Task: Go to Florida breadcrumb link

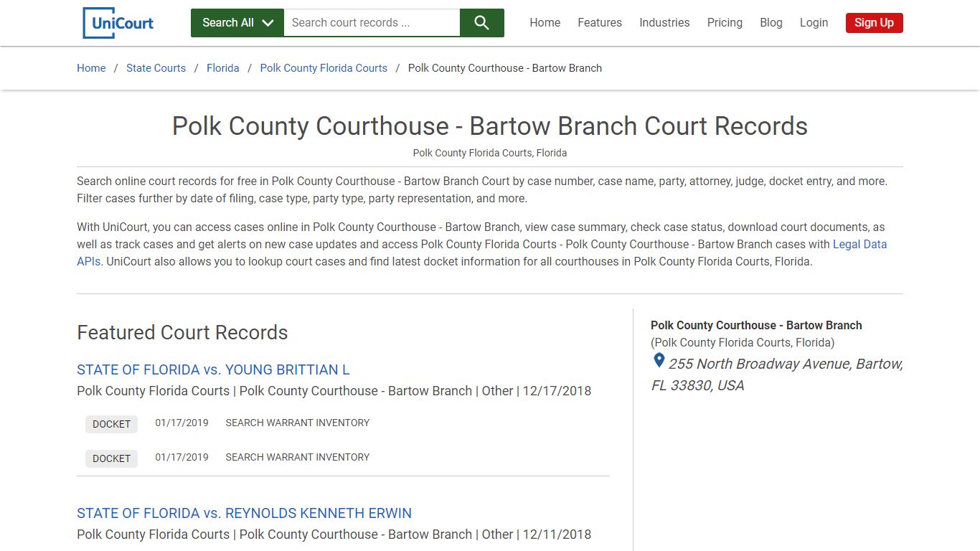Action: pos(223,68)
